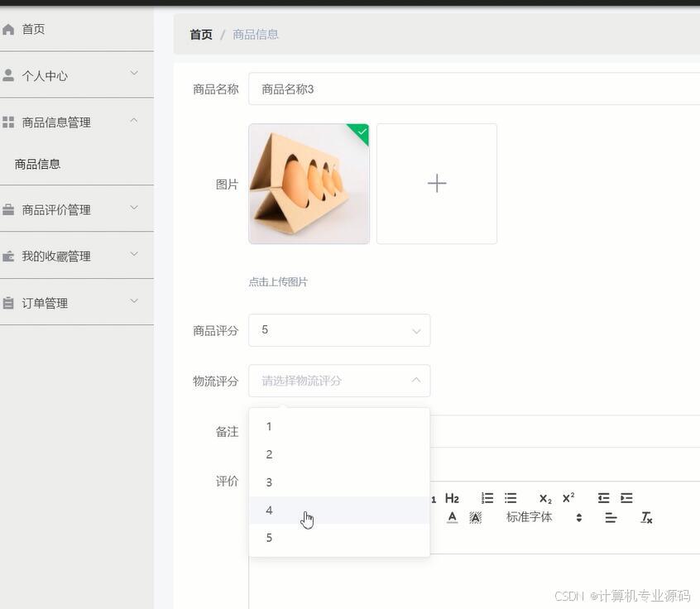Image resolution: width=700 pixels, height=609 pixels.
Task: Click the 点击上传图片 hint text
Action: point(278,281)
